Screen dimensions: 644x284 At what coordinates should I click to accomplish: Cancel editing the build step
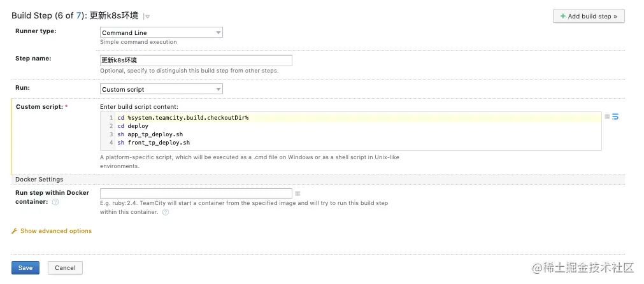coord(65,267)
